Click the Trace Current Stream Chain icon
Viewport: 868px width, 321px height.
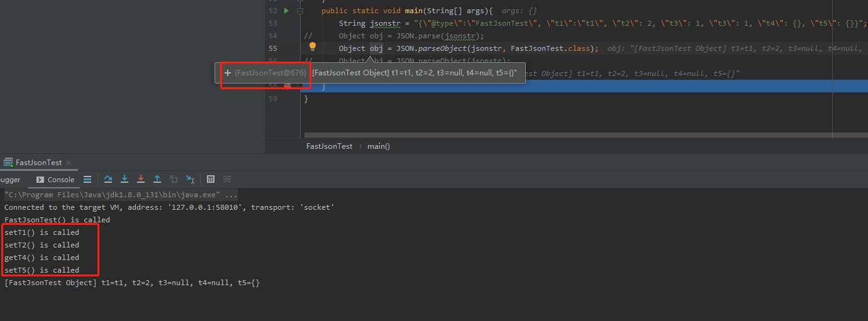pyautogui.click(x=227, y=179)
